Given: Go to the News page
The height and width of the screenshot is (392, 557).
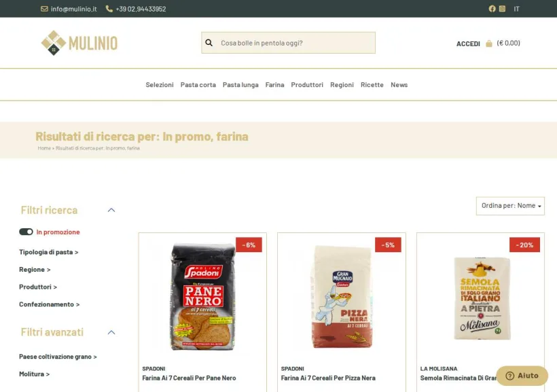Looking at the screenshot, I should [399, 85].
